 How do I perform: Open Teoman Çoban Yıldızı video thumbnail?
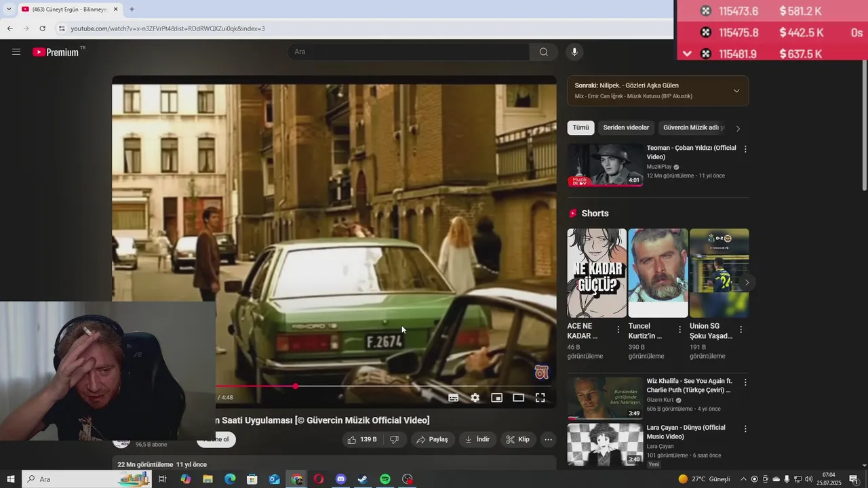(605, 165)
